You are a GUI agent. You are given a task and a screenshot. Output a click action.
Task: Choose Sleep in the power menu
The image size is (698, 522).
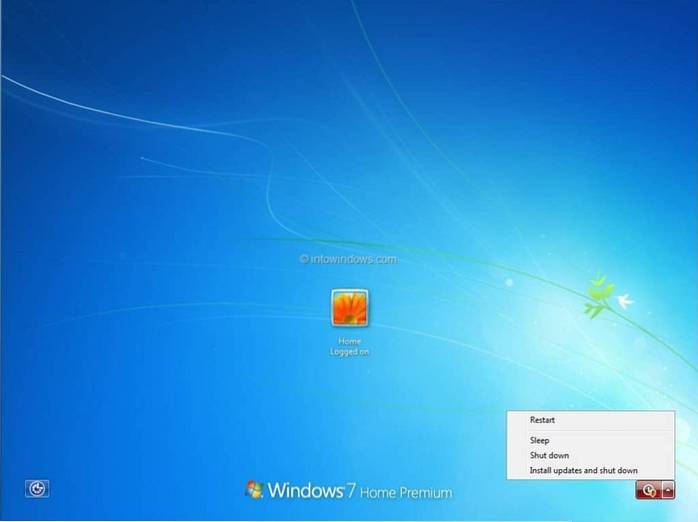539,440
